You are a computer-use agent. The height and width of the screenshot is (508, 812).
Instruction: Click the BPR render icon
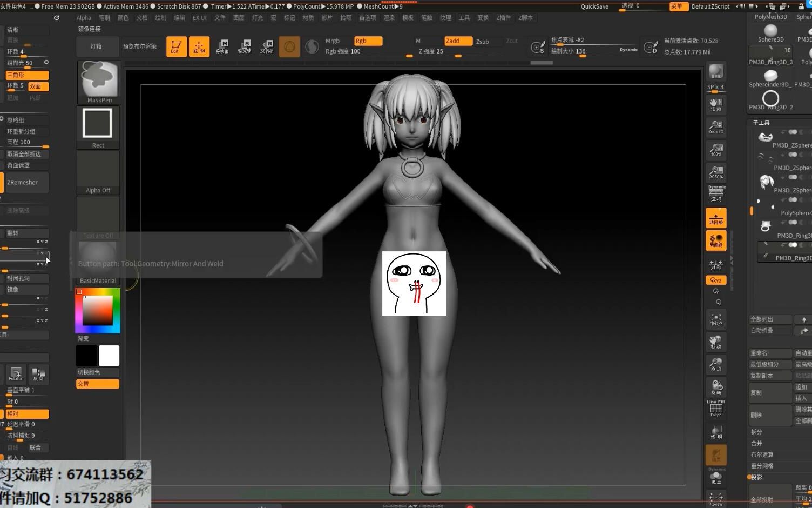point(716,71)
